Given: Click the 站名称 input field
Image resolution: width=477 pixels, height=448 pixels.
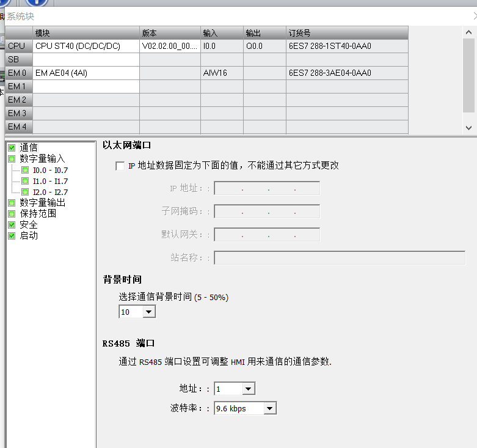Looking at the screenshot, I should click(x=340, y=257).
